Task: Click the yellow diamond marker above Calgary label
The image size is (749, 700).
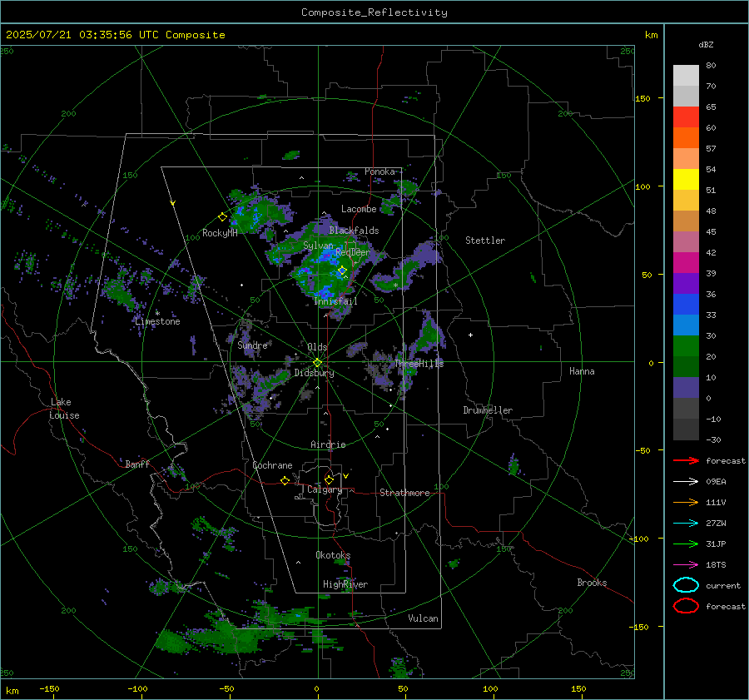Action: point(329,479)
